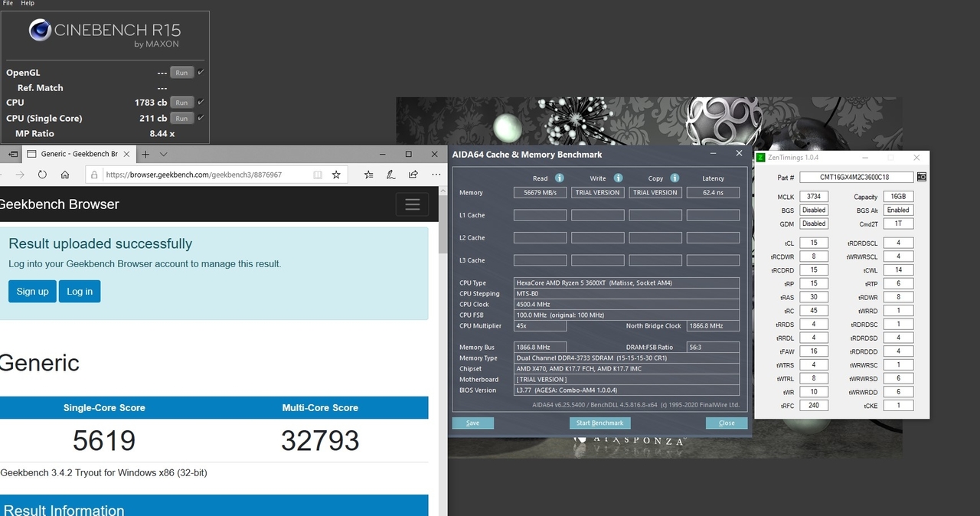Image resolution: width=980 pixels, height=516 pixels.
Task: Open Cinebench Help menu
Action: point(28,3)
